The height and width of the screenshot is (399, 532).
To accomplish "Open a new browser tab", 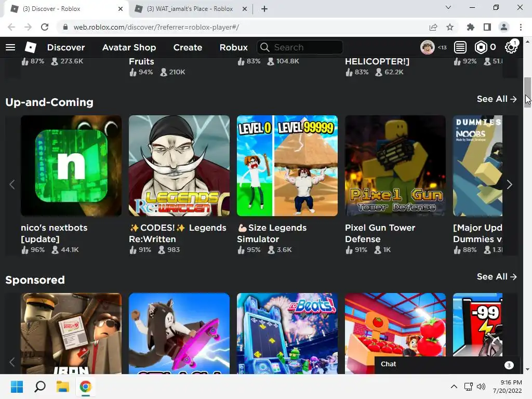I will (x=264, y=9).
